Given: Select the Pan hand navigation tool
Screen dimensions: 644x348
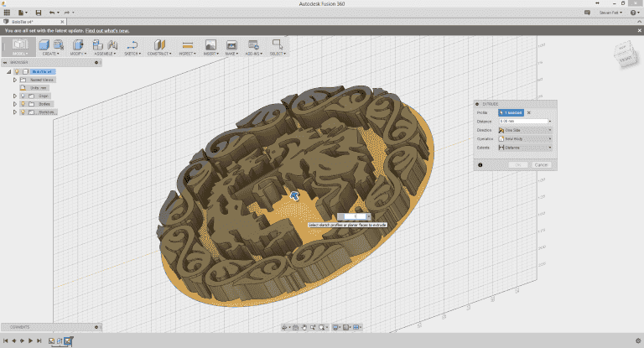Looking at the screenshot, I should [x=304, y=328].
